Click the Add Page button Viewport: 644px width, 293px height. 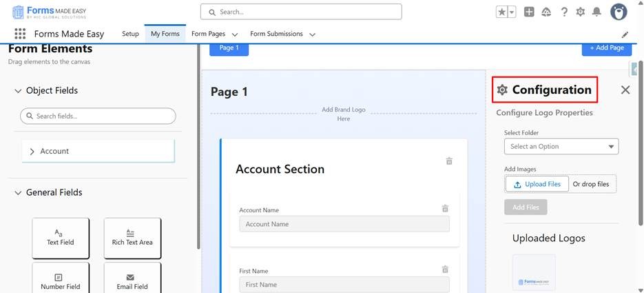[x=606, y=48]
